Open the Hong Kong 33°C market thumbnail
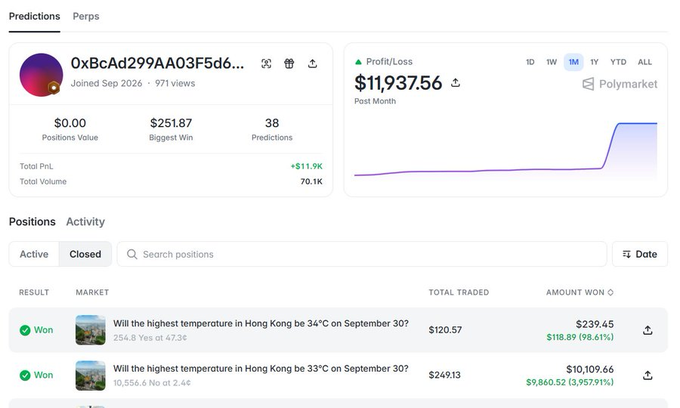Viewport: 680px width, 408px height. [90, 375]
